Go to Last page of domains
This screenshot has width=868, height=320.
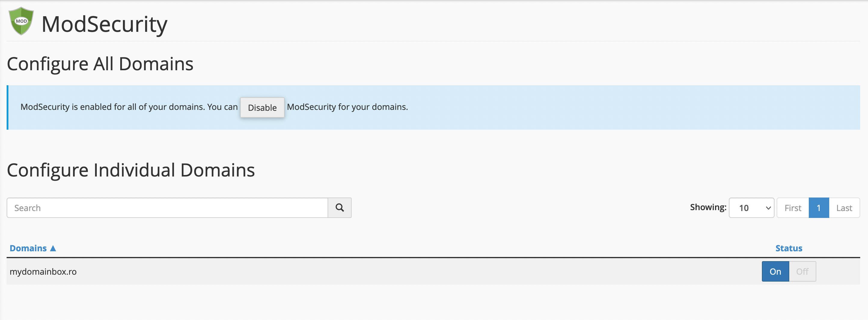tap(844, 208)
